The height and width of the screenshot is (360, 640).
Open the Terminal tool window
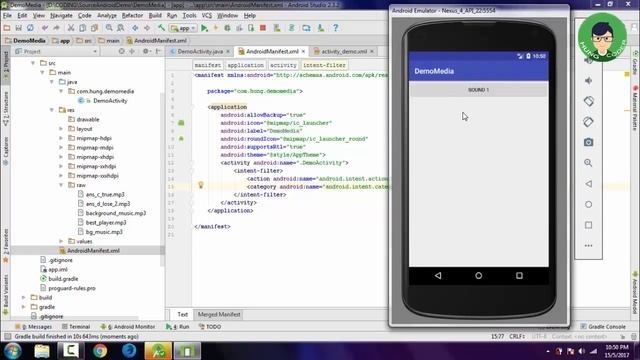pyautogui.click(x=76, y=327)
